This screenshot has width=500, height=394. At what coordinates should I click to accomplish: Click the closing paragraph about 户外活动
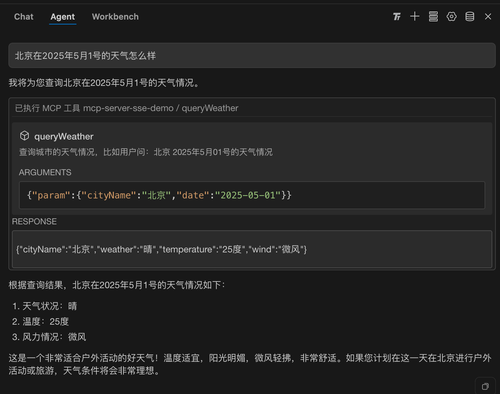click(250, 364)
